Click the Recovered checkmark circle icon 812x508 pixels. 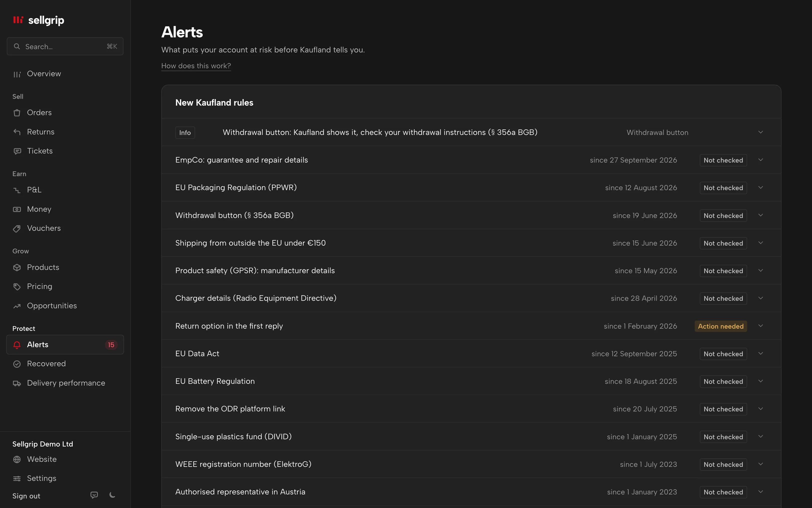click(x=17, y=364)
